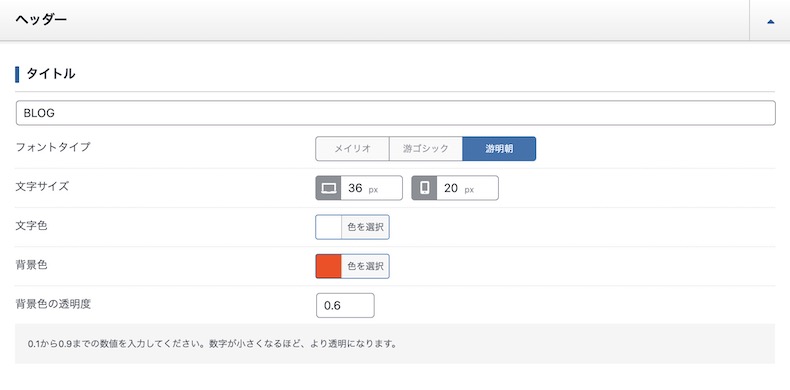This screenshot has width=790, height=390.
Task: Collapse the ヘッダー panel with arrow icon
Action: click(770, 20)
